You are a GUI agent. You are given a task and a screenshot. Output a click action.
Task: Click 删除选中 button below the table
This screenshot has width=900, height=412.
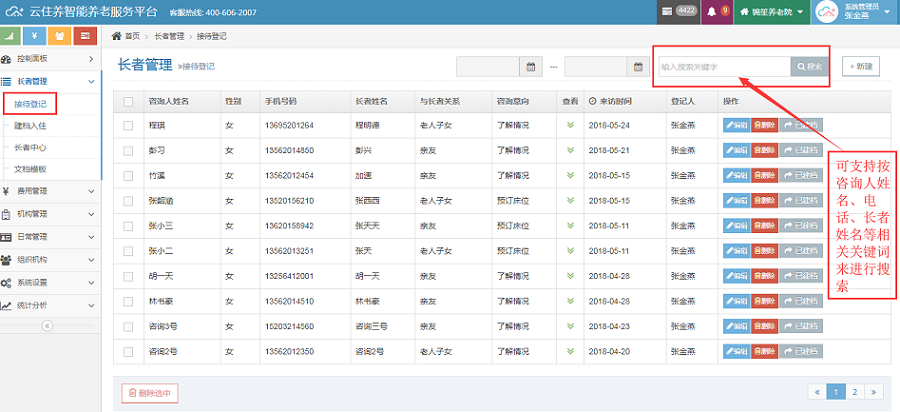click(150, 393)
